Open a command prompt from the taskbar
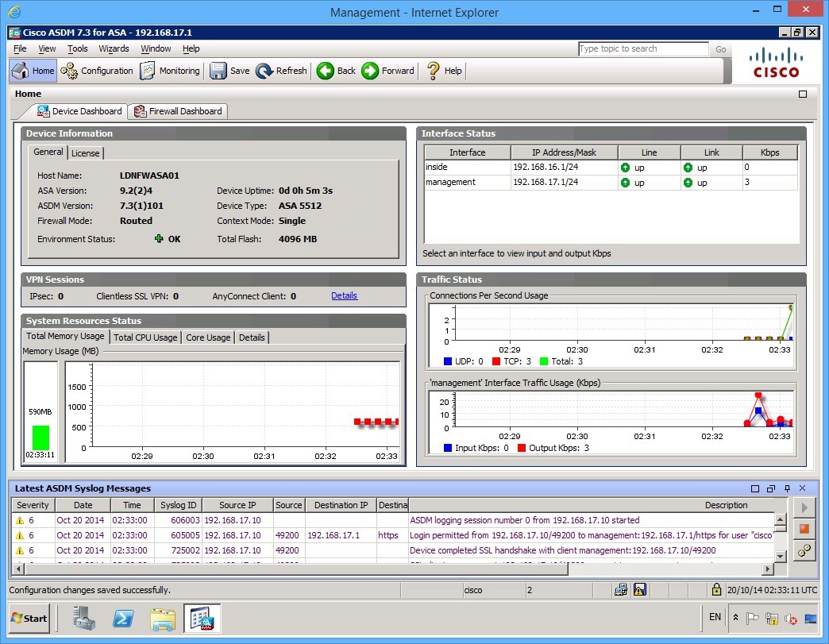 pyautogui.click(x=123, y=619)
